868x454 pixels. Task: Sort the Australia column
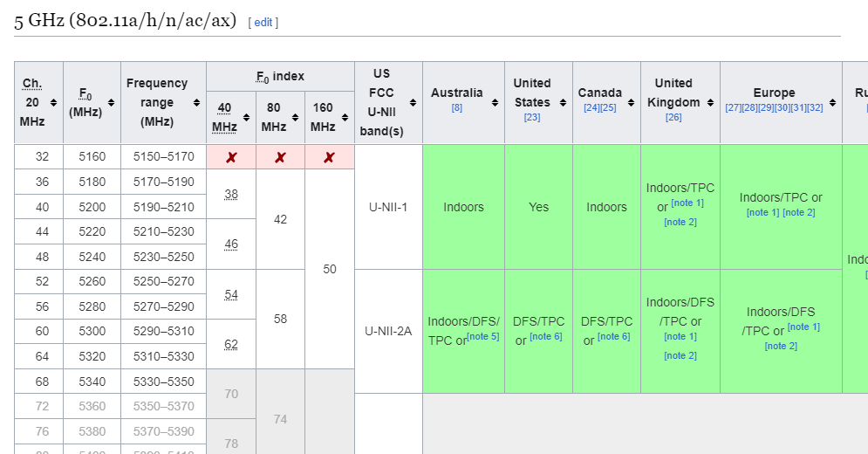pos(495,103)
